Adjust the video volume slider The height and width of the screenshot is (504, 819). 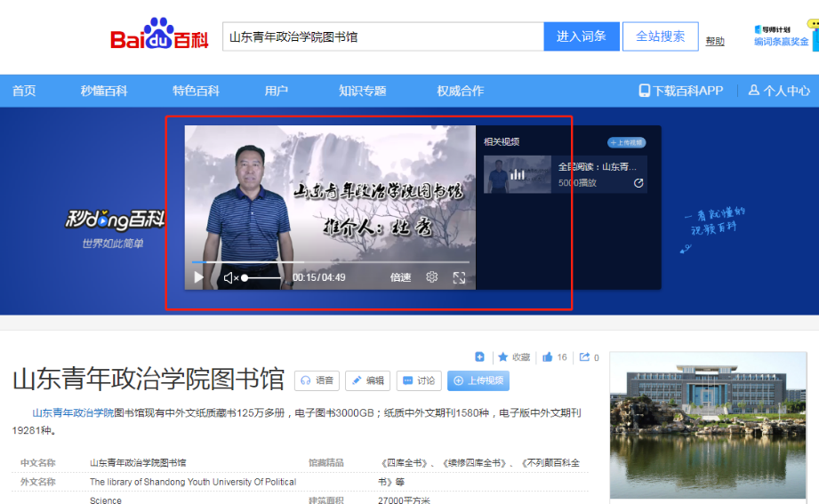[261, 278]
